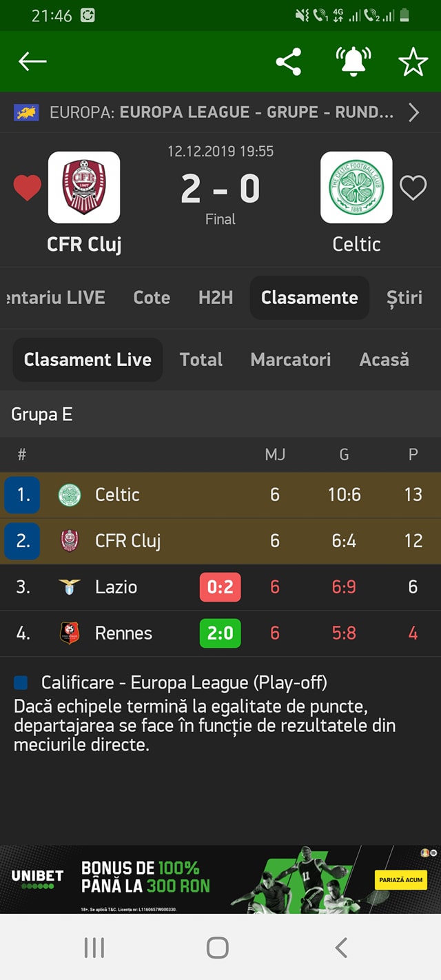Click Pariază Acum on Unibet banner
The width and height of the screenshot is (441, 980).
tap(400, 879)
